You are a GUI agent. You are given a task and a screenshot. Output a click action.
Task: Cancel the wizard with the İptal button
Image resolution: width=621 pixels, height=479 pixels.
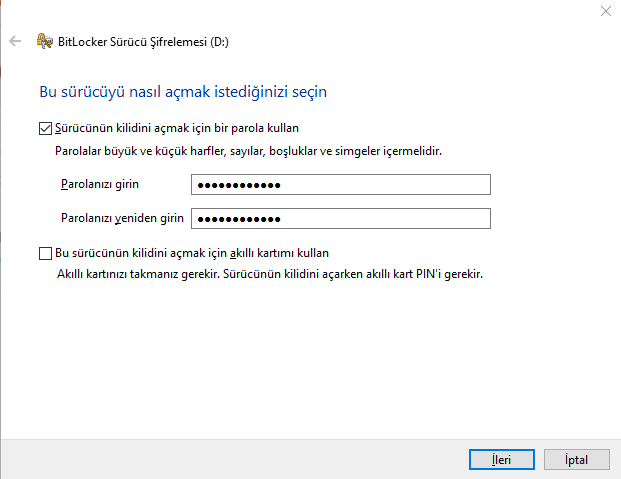tap(577, 460)
